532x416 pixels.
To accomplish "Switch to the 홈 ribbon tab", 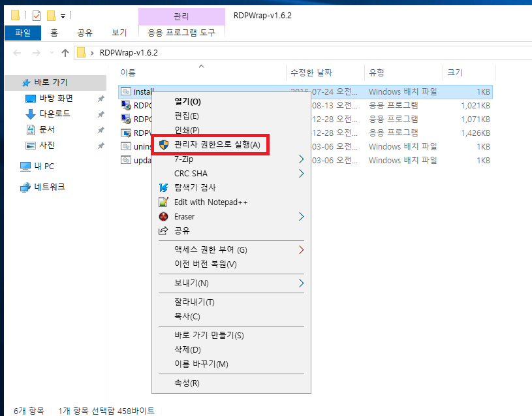I will coord(54,33).
